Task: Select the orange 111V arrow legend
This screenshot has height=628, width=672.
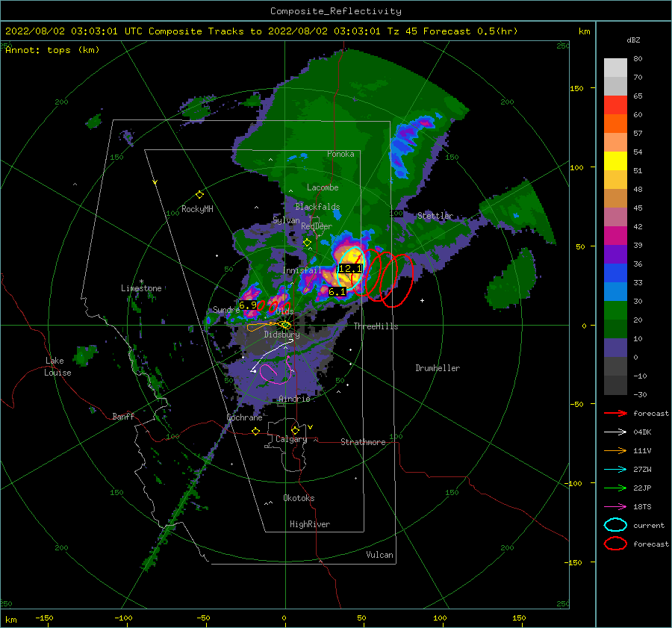Action: point(615,450)
